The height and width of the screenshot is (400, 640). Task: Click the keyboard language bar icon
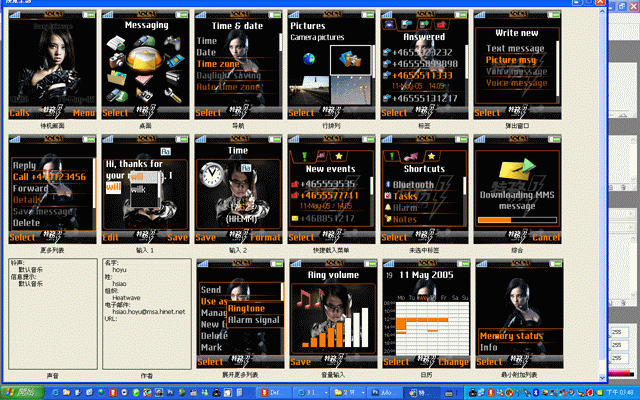pos(449,393)
